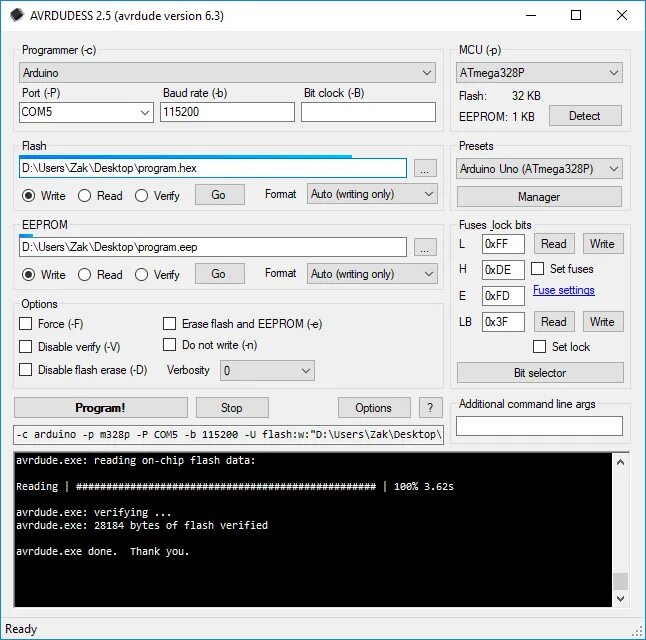
Task: Open Presets dropdown showing Arduino Uno
Action: click(x=539, y=169)
